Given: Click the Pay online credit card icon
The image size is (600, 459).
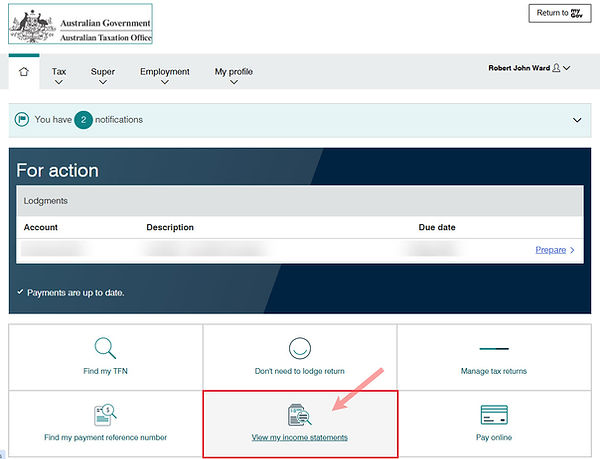Looking at the screenshot, I should click(x=494, y=415).
